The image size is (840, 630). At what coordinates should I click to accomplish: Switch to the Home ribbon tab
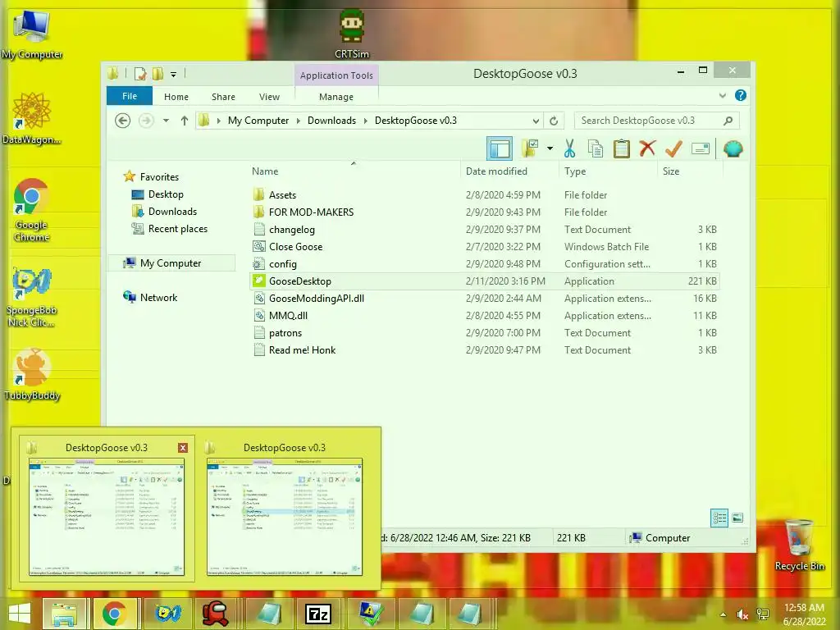176,97
